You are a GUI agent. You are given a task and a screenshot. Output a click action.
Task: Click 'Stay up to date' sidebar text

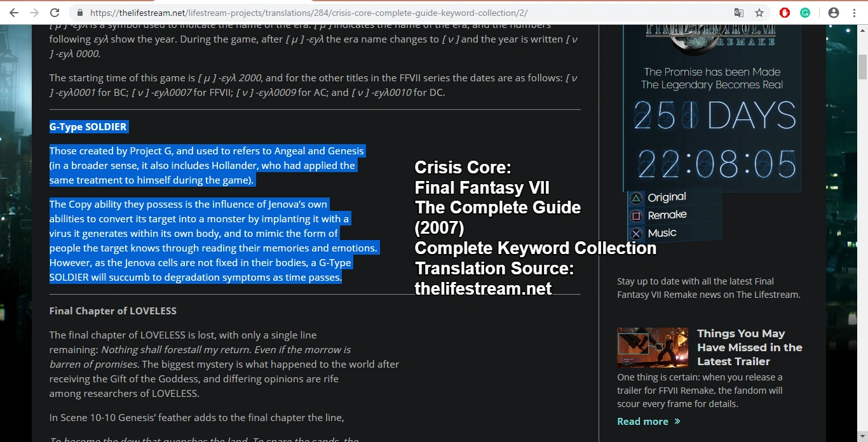[709, 288]
